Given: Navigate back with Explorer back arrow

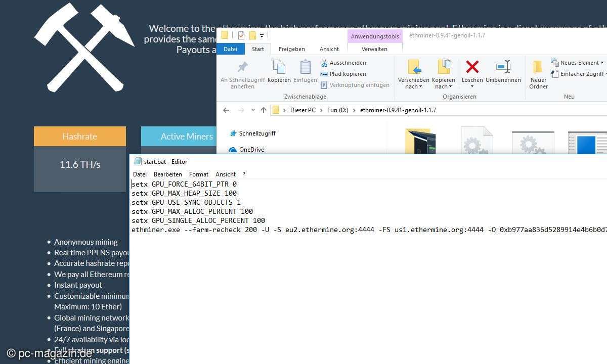Looking at the screenshot, I should pos(226,110).
